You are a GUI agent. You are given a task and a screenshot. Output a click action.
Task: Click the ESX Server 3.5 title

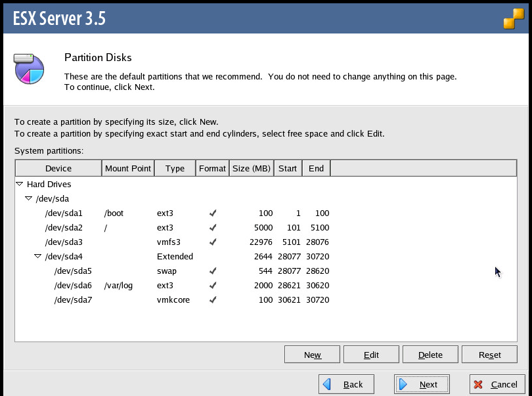click(59, 18)
